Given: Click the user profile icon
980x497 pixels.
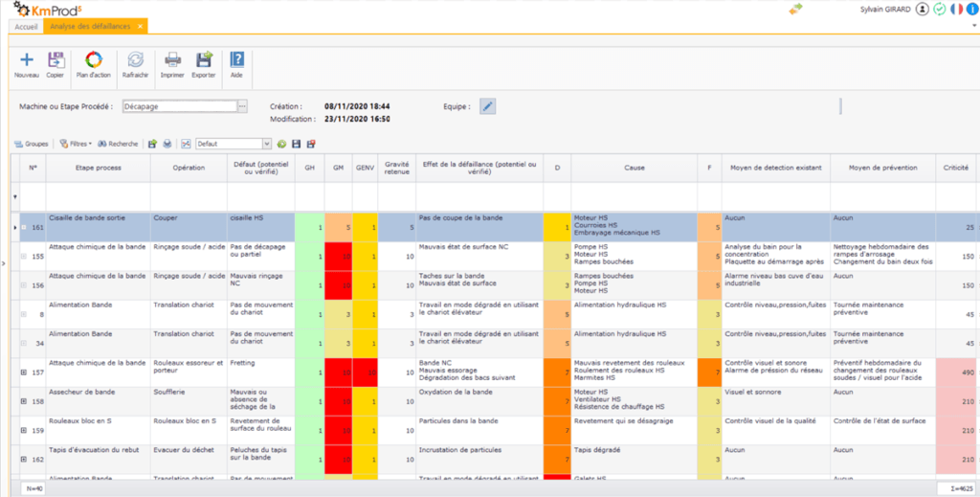Looking at the screenshot, I should coord(922,10).
